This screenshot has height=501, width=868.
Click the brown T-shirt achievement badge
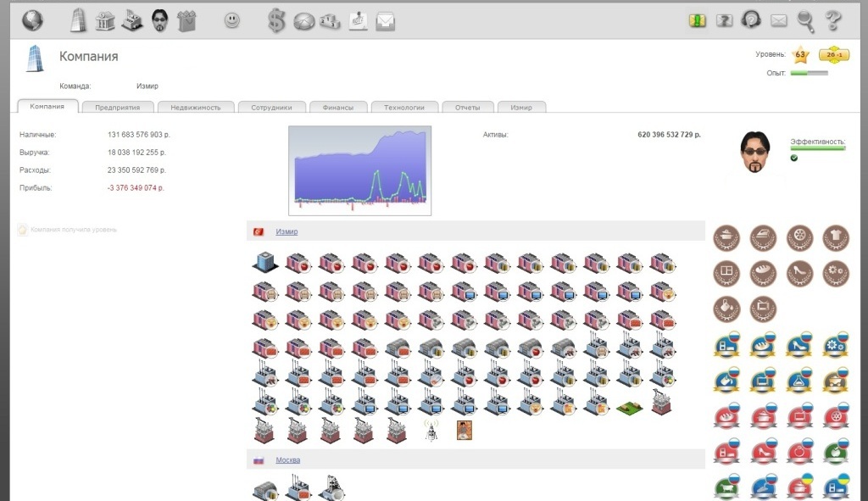coord(835,237)
